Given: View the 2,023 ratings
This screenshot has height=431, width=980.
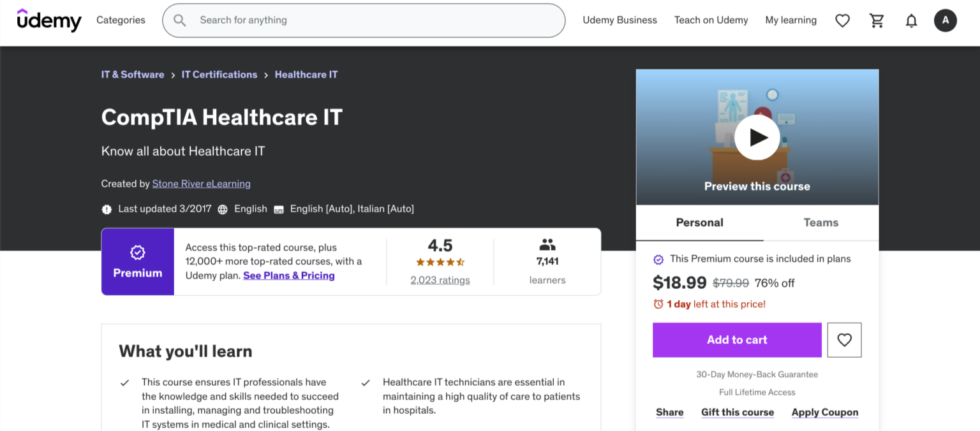Looking at the screenshot, I should 440,279.
